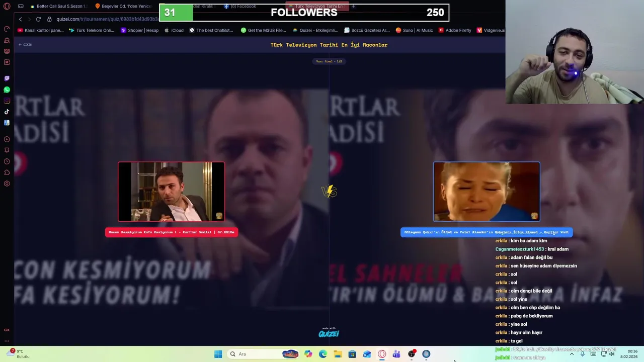
Task: Pick the left contestant video thumbnail
Action: tap(171, 192)
